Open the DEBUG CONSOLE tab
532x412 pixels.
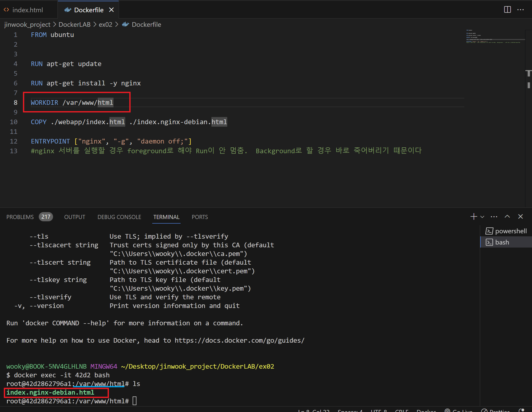[119, 217]
